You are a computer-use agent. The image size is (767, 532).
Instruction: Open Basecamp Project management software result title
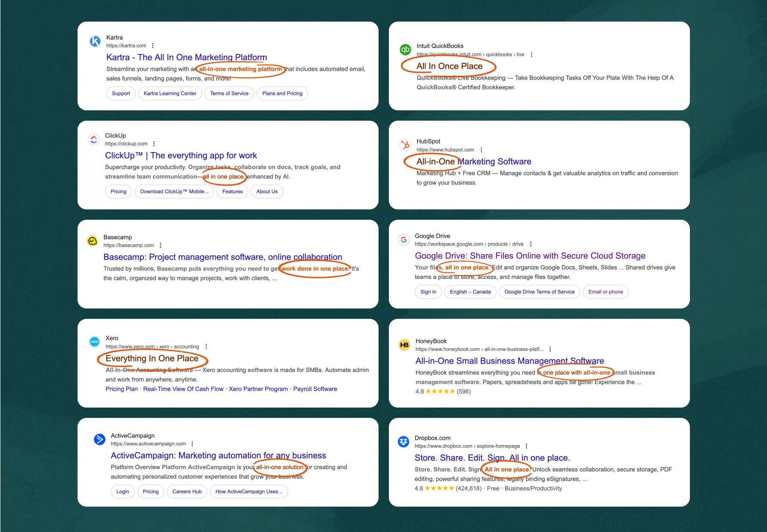coord(223,257)
